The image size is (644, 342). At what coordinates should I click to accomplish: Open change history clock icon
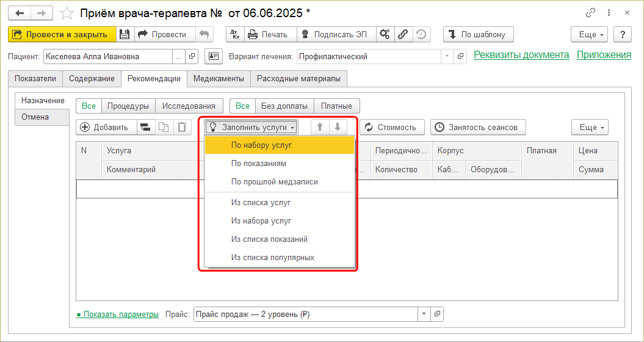421,35
